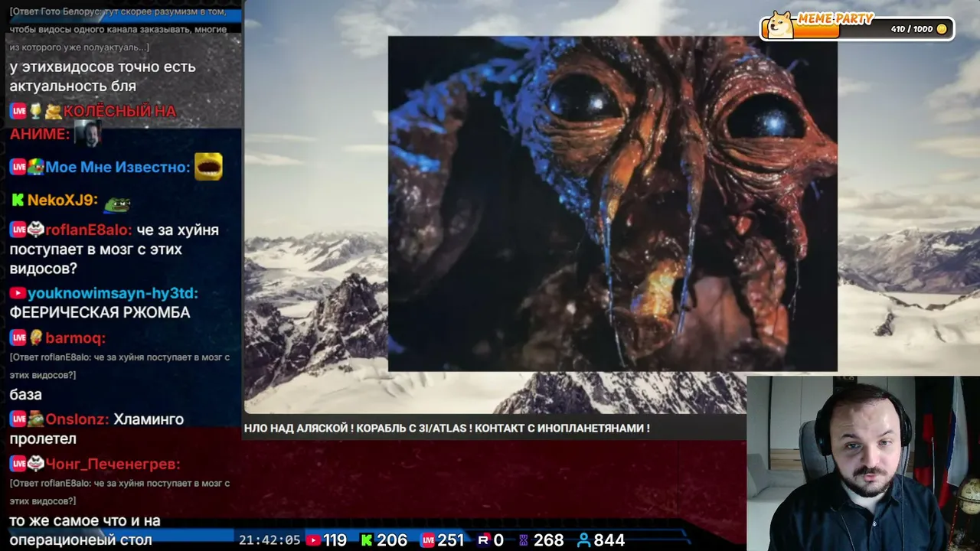Click the YouTube badge before youknowimsayn-hy3td

18,293
